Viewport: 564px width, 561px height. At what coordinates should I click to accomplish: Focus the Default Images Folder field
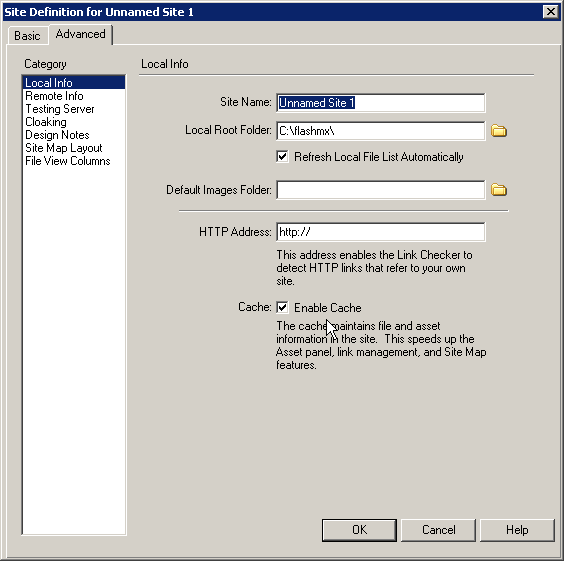pyautogui.click(x=381, y=190)
